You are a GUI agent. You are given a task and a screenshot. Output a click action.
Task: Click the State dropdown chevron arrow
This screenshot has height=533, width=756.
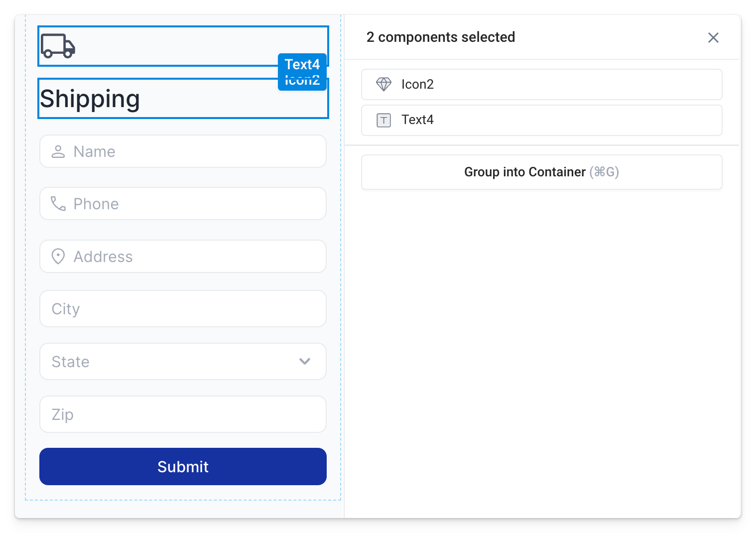(305, 362)
